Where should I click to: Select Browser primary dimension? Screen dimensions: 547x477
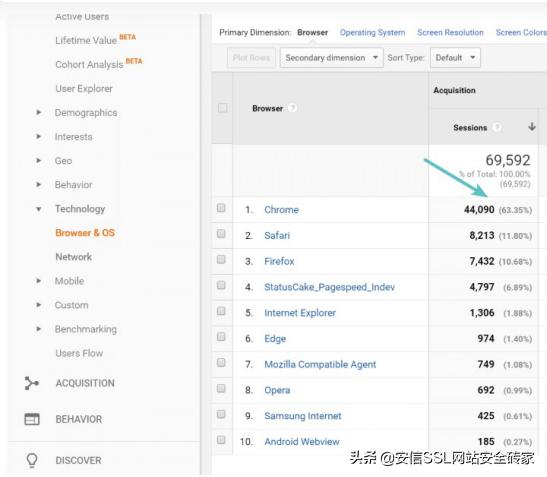[313, 32]
